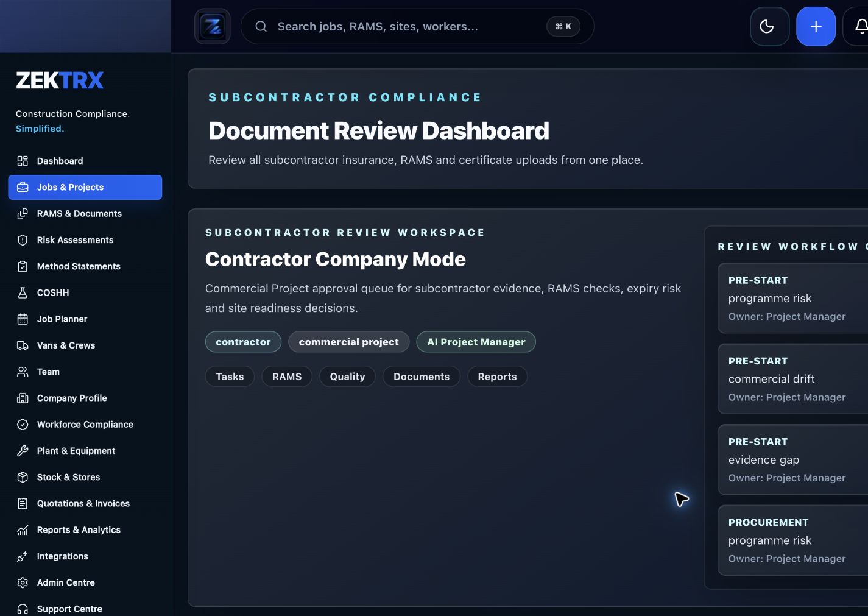This screenshot has width=868, height=616.
Task: Open notifications with the bell icon
Action: click(860, 26)
